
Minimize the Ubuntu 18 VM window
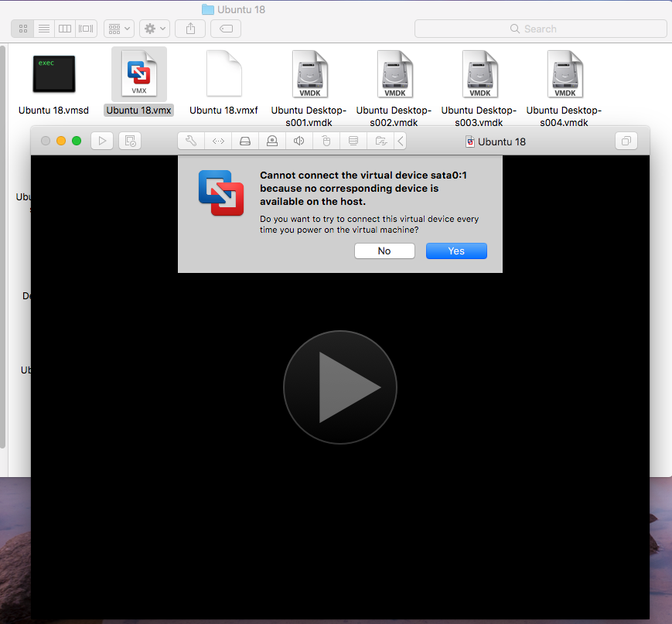coord(61,141)
